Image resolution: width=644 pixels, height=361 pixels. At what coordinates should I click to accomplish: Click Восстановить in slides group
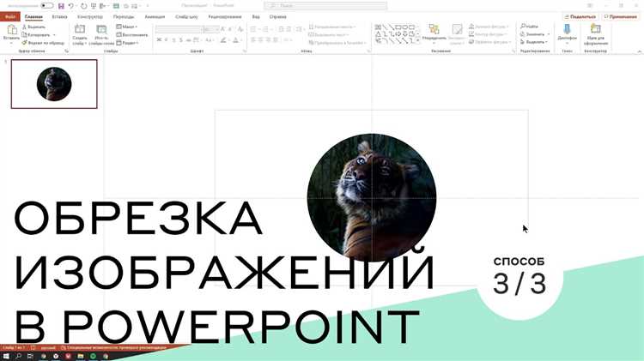(x=132, y=35)
